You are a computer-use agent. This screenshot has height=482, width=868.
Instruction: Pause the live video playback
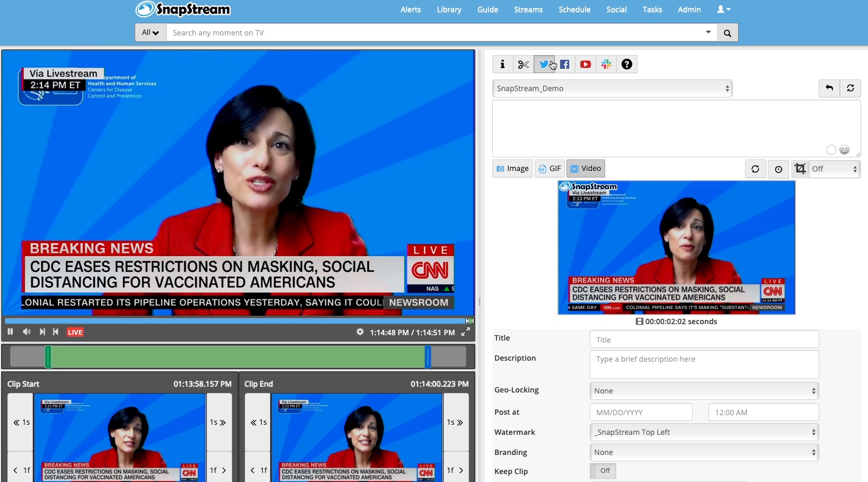11,332
